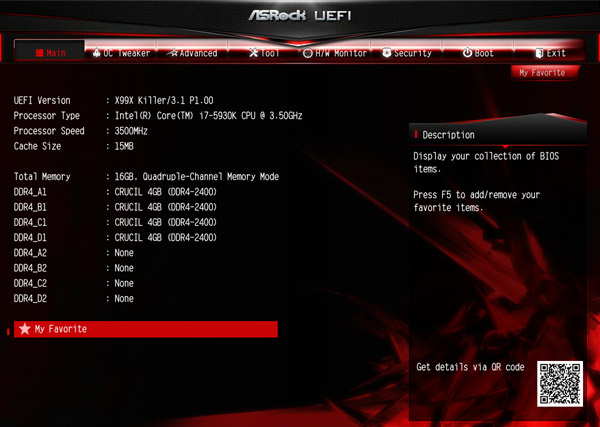Click the My Favorite button at top right
Image resolution: width=600 pixels, height=427 pixels.
coord(545,73)
